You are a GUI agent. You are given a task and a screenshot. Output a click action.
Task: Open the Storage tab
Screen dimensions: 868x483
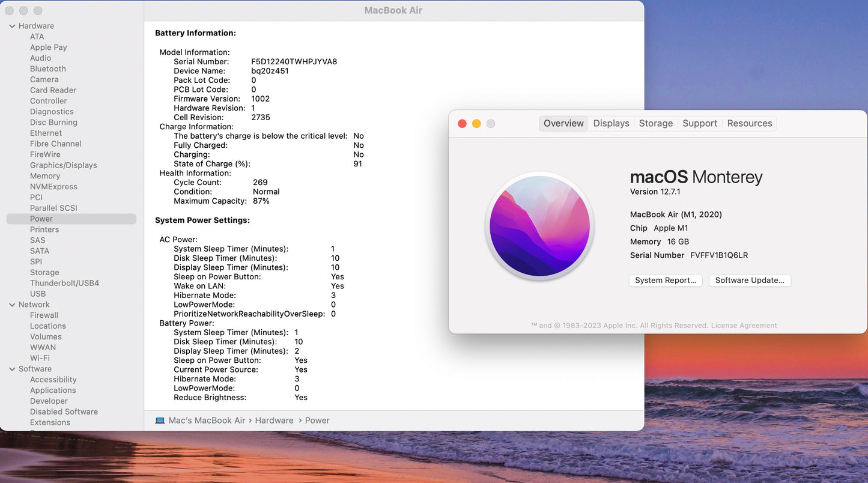tap(655, 123)
